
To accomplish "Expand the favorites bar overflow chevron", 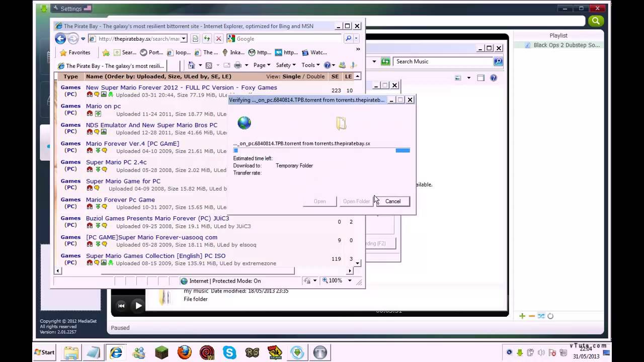I will [358, 49].
